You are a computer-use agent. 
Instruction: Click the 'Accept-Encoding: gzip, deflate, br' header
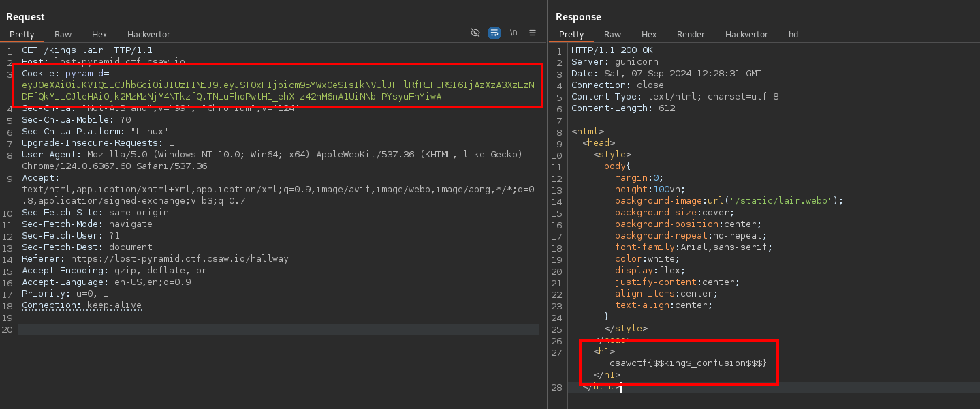point(114,271)
